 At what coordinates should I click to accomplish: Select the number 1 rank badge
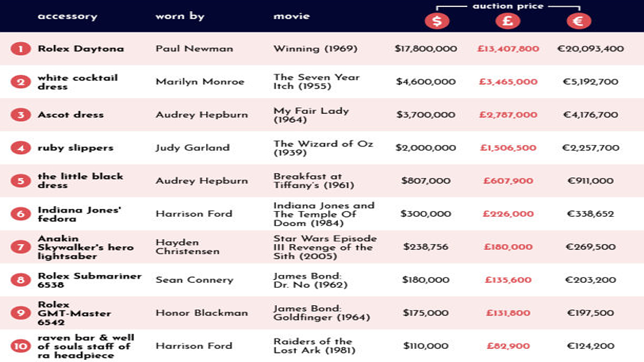[x=20, y=49]
